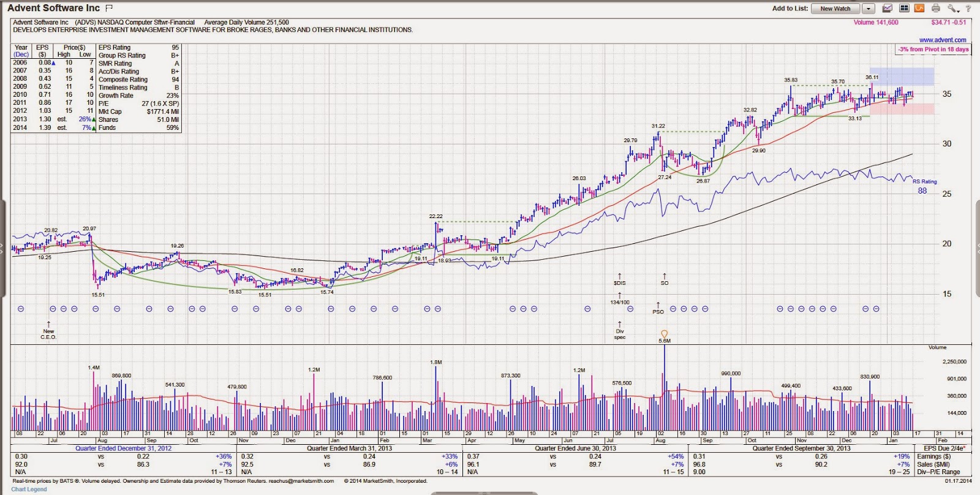Click the SO event arrow marker
Viewport: 980px width, 495px height.
tap(665, 276)
